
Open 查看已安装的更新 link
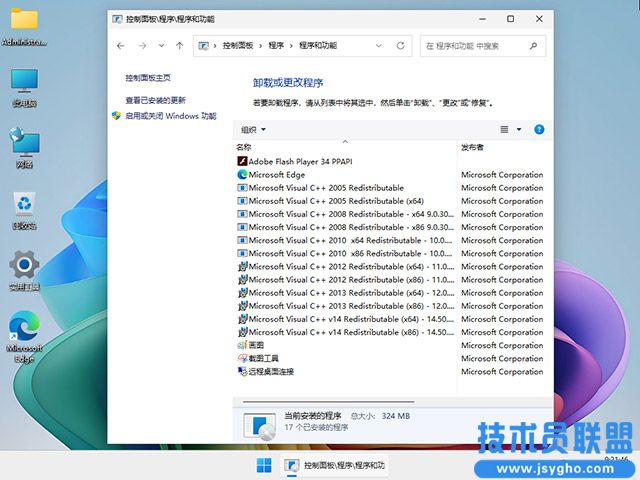click(156, 100)
